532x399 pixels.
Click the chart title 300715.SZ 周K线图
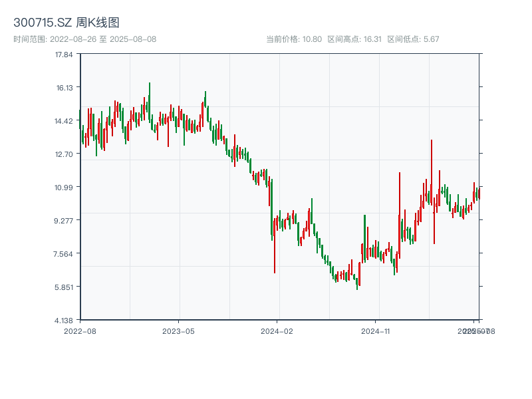tap(66, 23)
